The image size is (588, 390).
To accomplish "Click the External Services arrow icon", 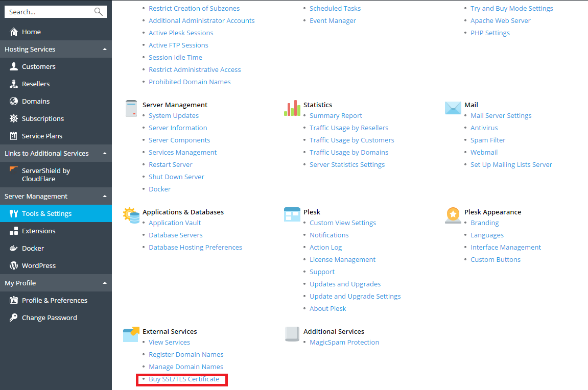I will (131, 334).
